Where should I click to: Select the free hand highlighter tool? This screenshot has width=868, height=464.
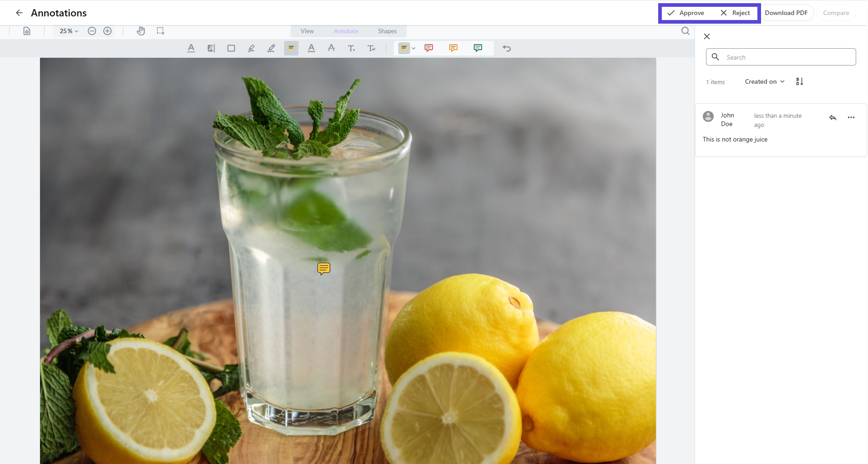pyautogui.click(x=271, y=48)
